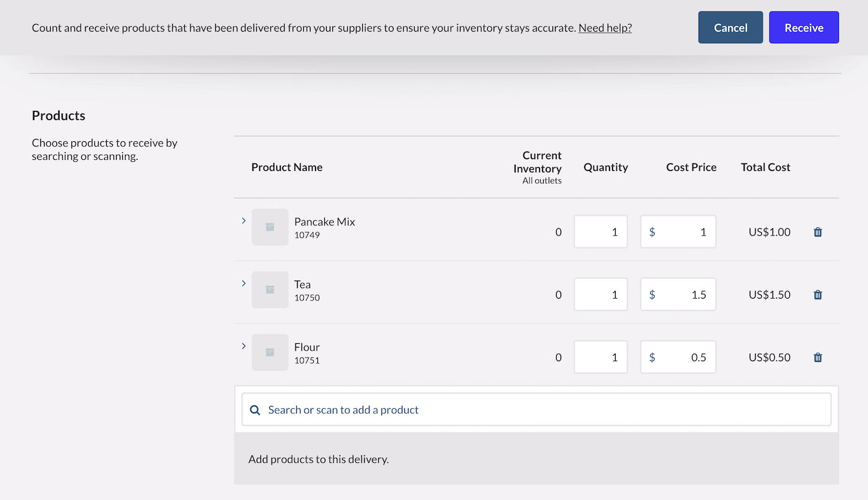
Task: Click the Pancake Mix product image icon
Action: click(270, 227)
